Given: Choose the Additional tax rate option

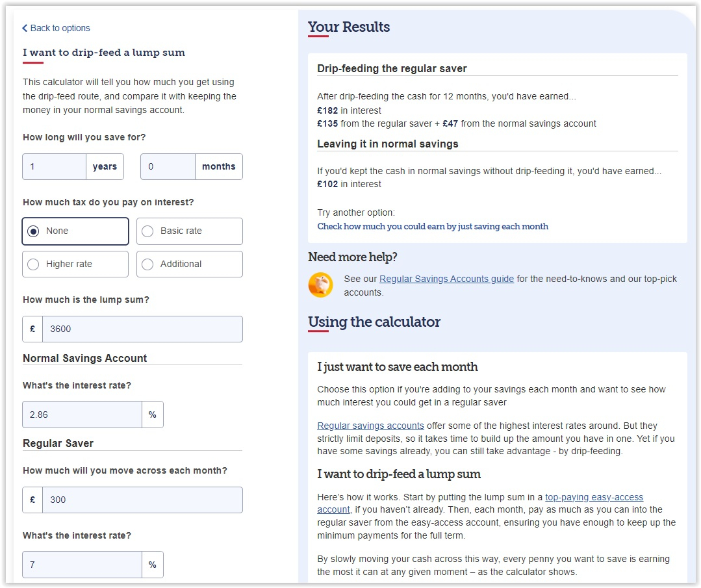Looking at the screenshot, I should point(189,264).
